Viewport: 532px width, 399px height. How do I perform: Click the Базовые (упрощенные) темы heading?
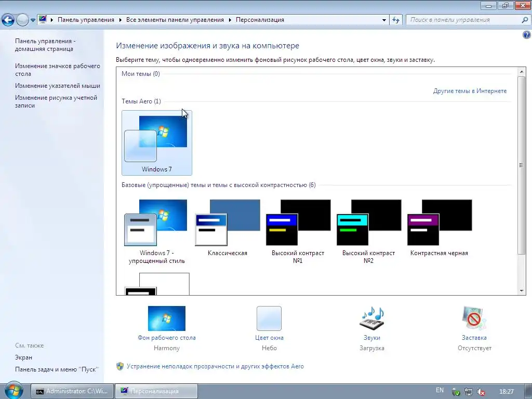point(219,185)
